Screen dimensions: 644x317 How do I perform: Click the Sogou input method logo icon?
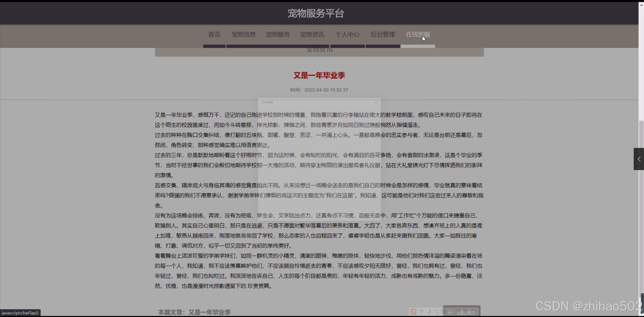pyautogui.click(x=413, y=312)
